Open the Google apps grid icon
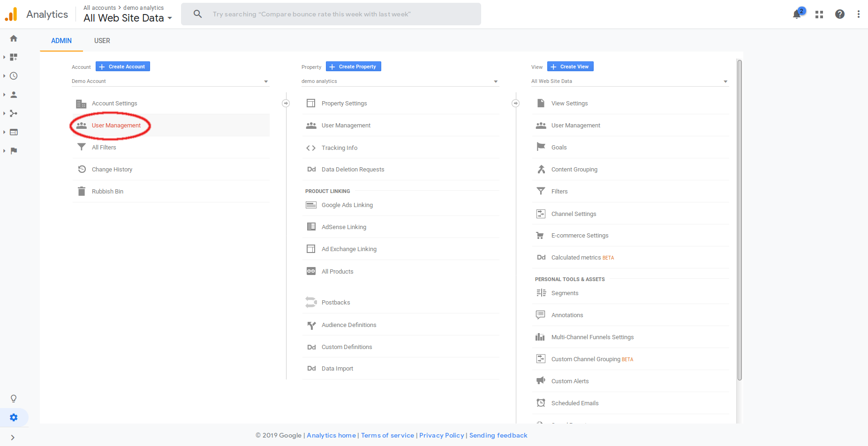Viewport: 868px width, 446px height. click(819, 14)
